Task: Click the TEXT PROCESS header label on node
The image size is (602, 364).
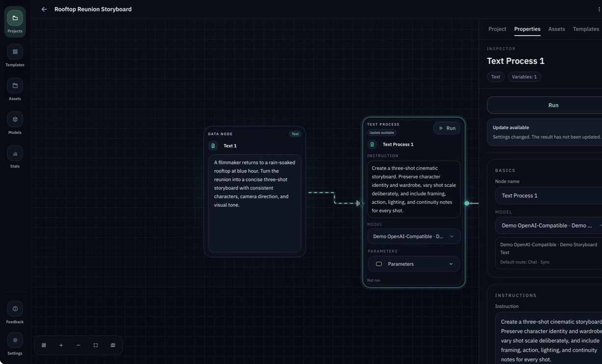Action: pos(383,125)
